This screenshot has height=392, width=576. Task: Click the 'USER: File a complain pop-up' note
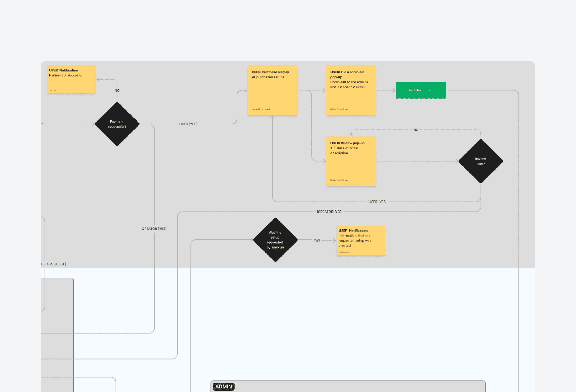[351, 90]
